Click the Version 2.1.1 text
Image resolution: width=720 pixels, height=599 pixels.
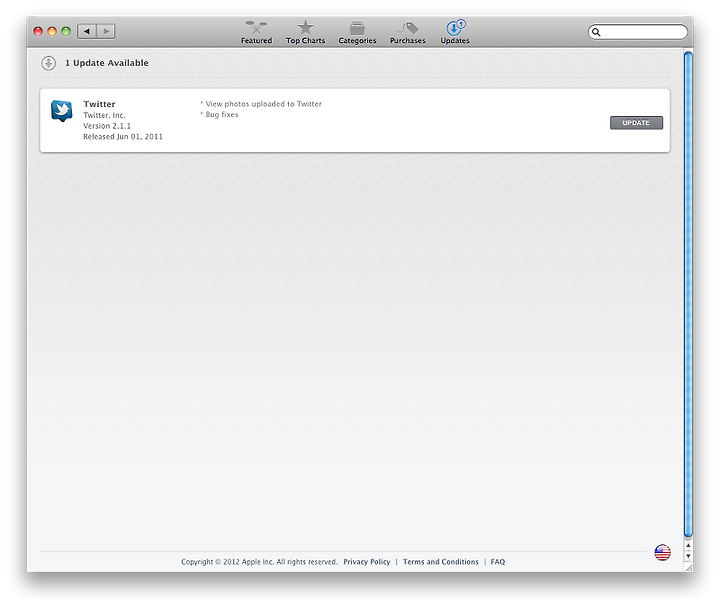[x=107, y=126]
